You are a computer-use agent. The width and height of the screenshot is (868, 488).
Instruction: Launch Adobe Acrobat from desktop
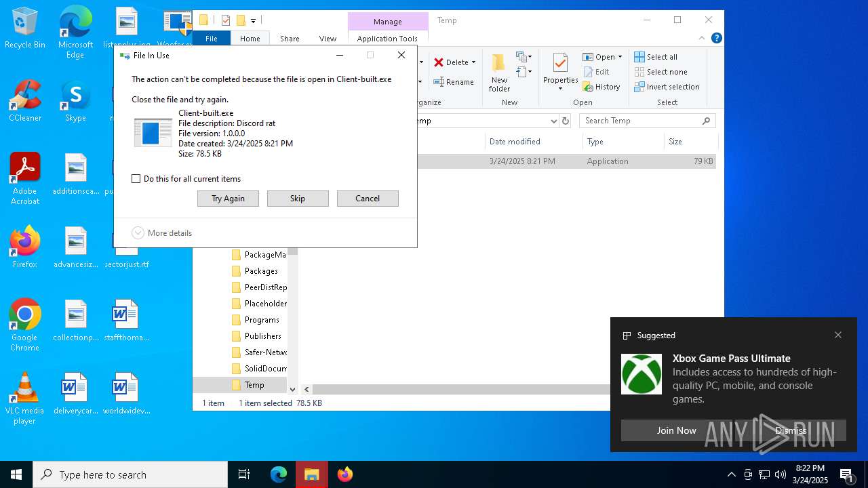click(25, 179)
